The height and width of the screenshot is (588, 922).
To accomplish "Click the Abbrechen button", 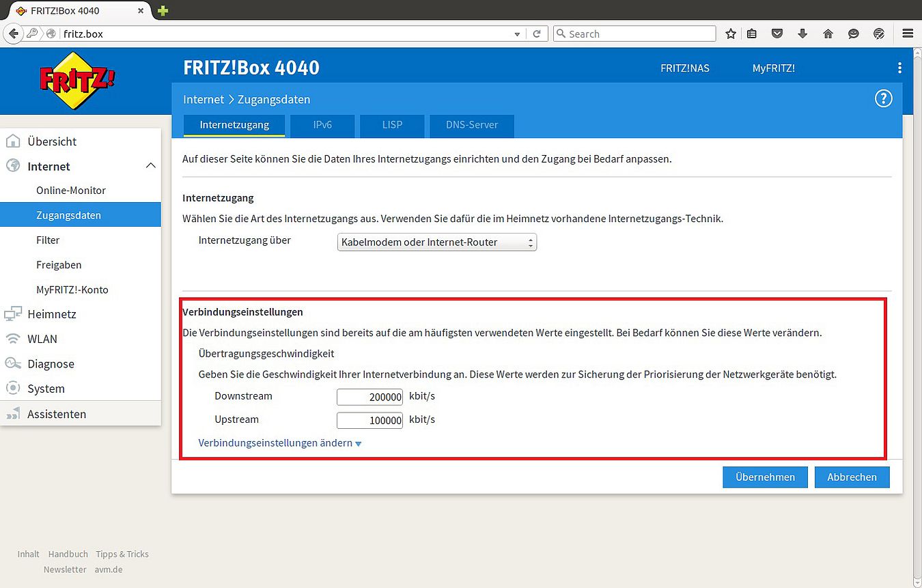I will click(852, 477).
